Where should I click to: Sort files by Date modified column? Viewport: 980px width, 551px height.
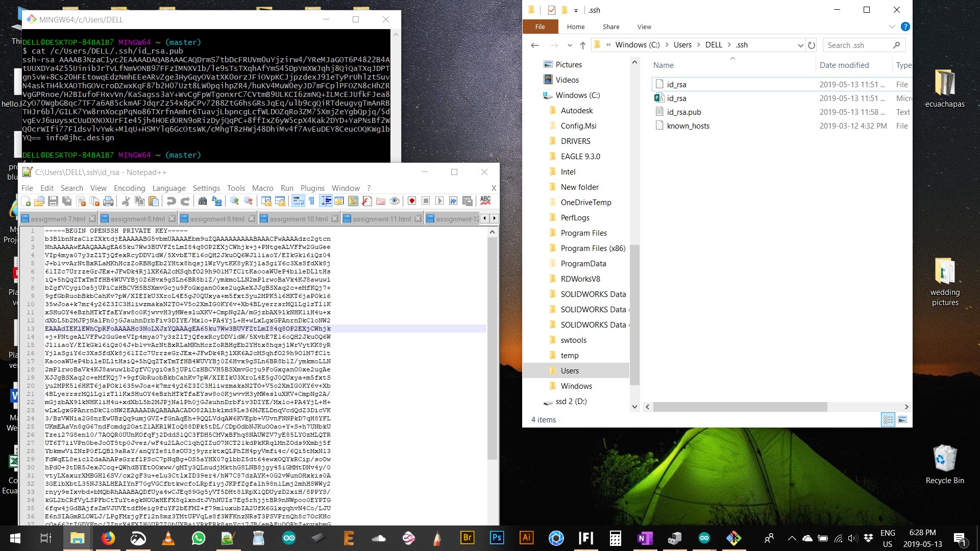(844, 65)
